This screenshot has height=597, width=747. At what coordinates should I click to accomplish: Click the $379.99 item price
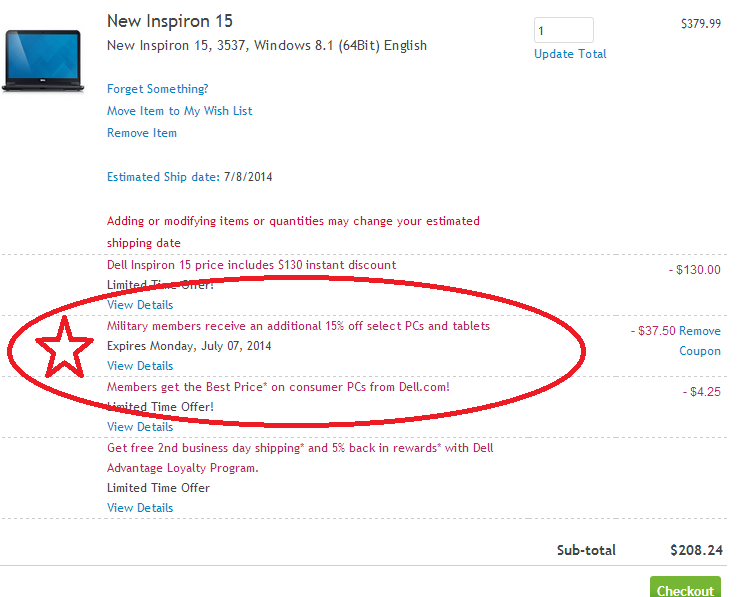click(701, 23)
